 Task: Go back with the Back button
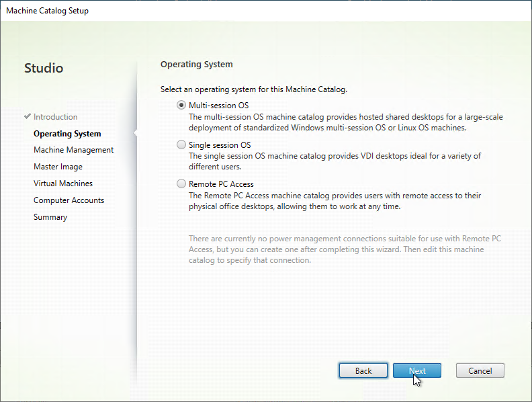[363, 370]
